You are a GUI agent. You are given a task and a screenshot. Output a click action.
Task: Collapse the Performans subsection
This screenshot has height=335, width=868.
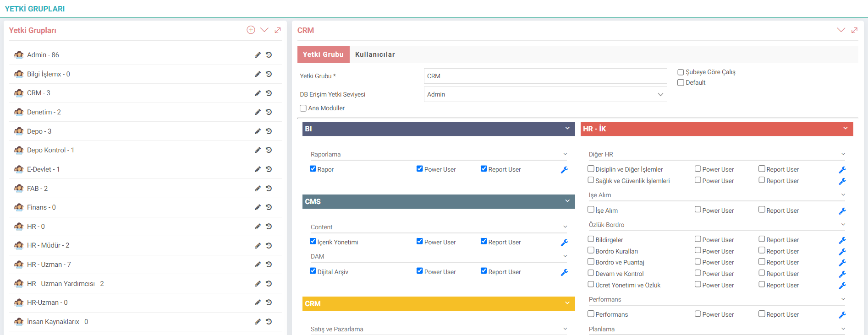(x=843, y=299)
